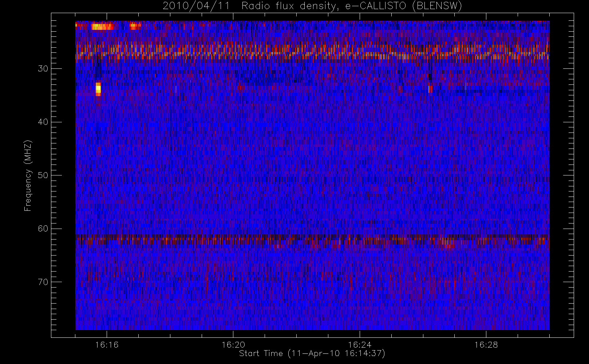The image size is (589, 364).
Task: Click the 60 MHz frequency tick label
Action: click(43, 229)
